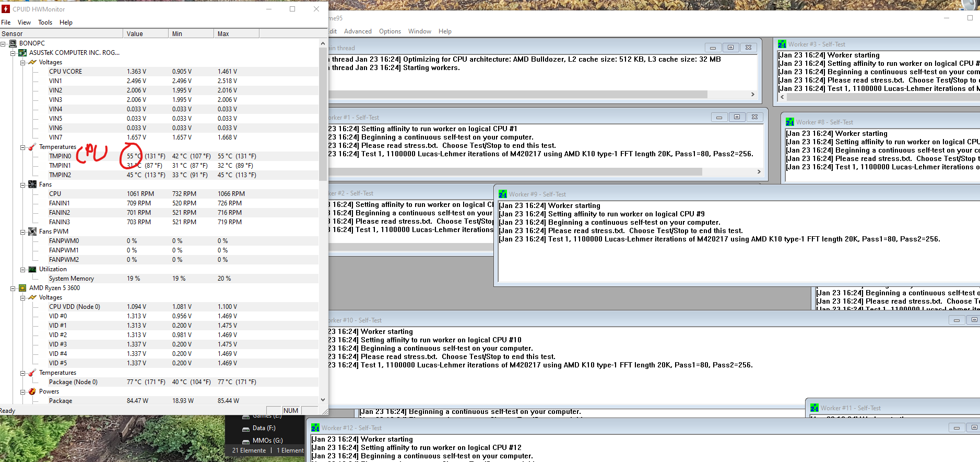Click the Fans PWM section icon
980x462 pixels.
click(32, 232)
